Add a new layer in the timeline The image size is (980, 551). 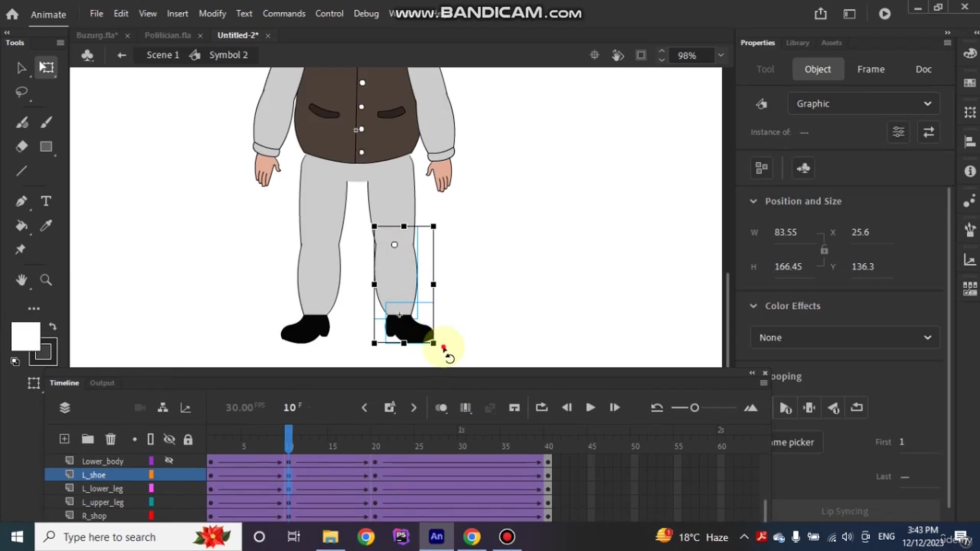coord(64,439)
